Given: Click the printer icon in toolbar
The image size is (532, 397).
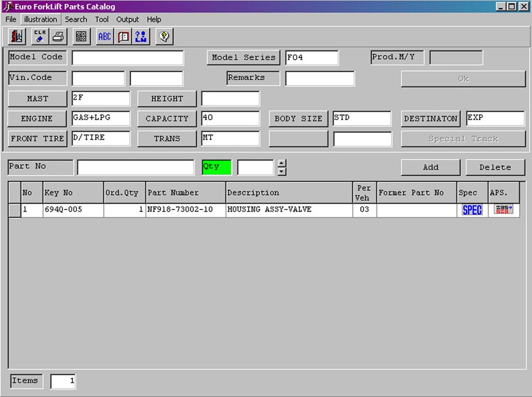Looking at the screenshot, I should (x=58, y=37).
